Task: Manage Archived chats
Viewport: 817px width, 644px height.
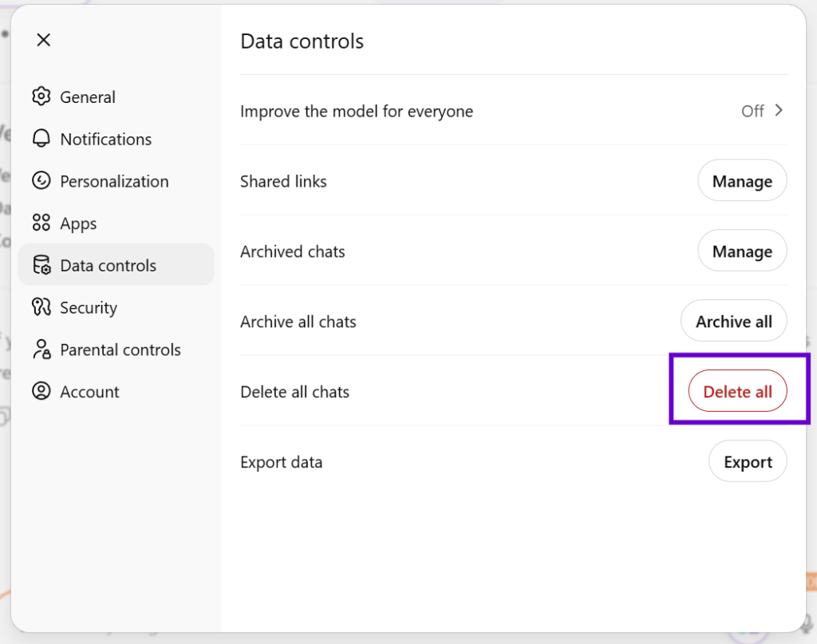Action: tap(742, 251)
